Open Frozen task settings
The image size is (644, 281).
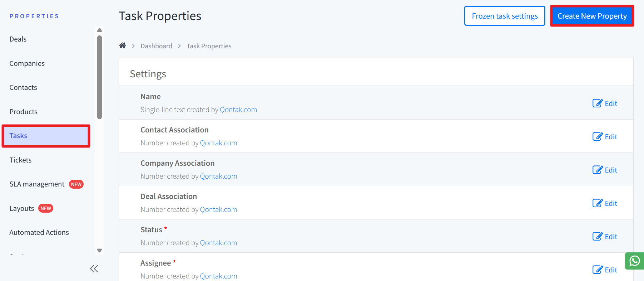pos(505,16)
